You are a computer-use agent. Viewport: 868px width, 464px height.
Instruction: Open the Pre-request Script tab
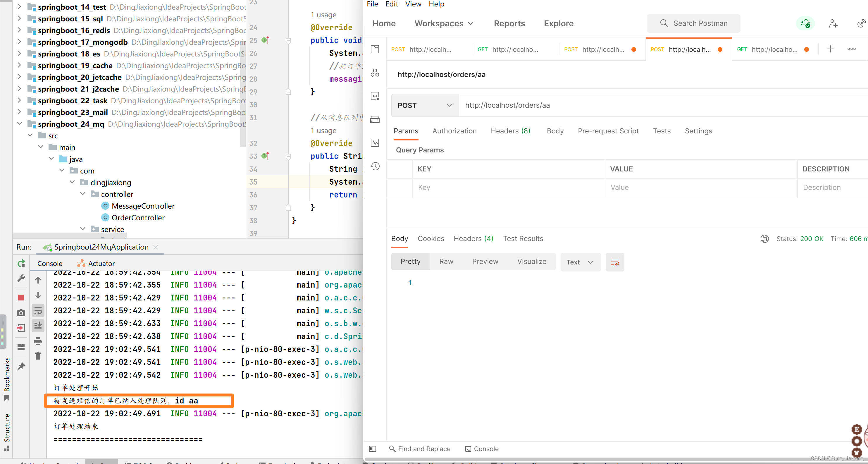(x=608, y=131)
